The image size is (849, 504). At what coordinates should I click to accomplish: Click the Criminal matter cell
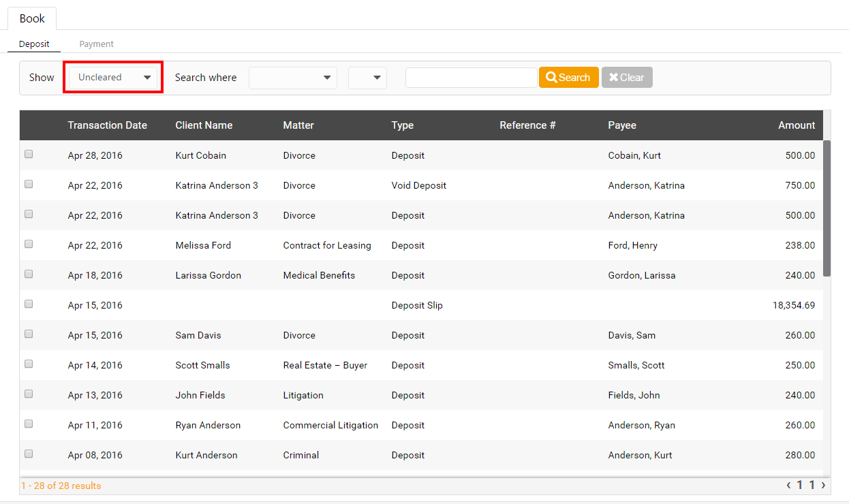point(301,455)
